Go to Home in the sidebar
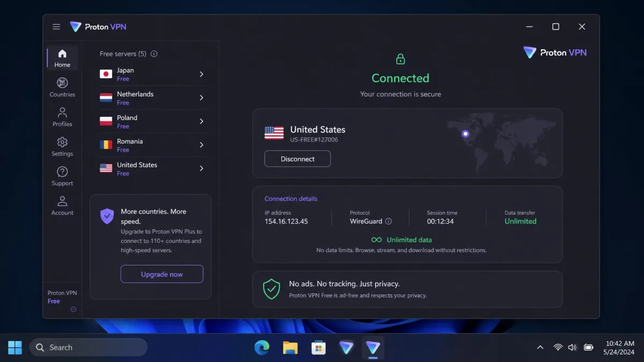This screenshot has width=644, height=362. 62,58
